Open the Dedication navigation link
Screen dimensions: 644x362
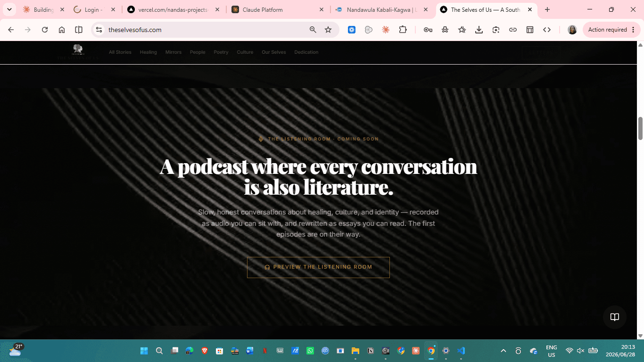coord(306,52)
